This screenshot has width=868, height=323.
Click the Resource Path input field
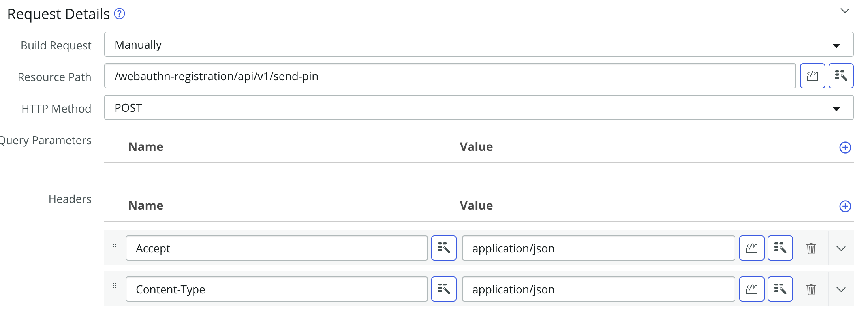(x=450, y=76)
